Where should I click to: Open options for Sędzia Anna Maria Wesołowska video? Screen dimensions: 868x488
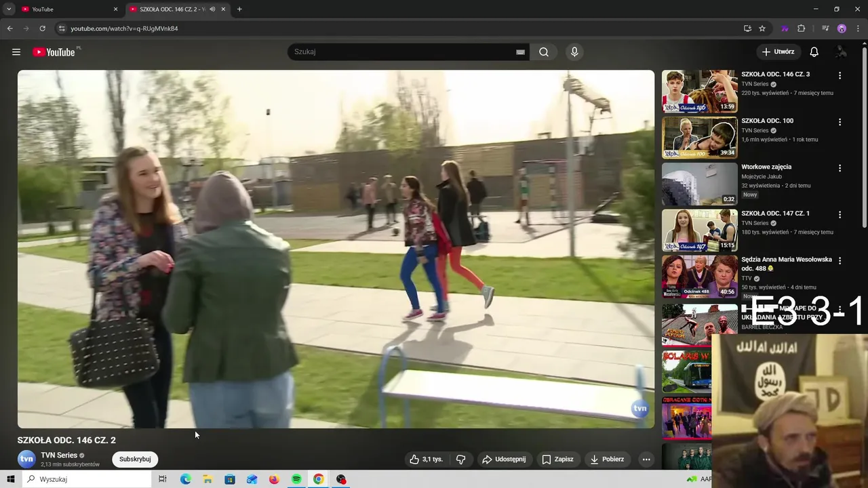(840, 261)
